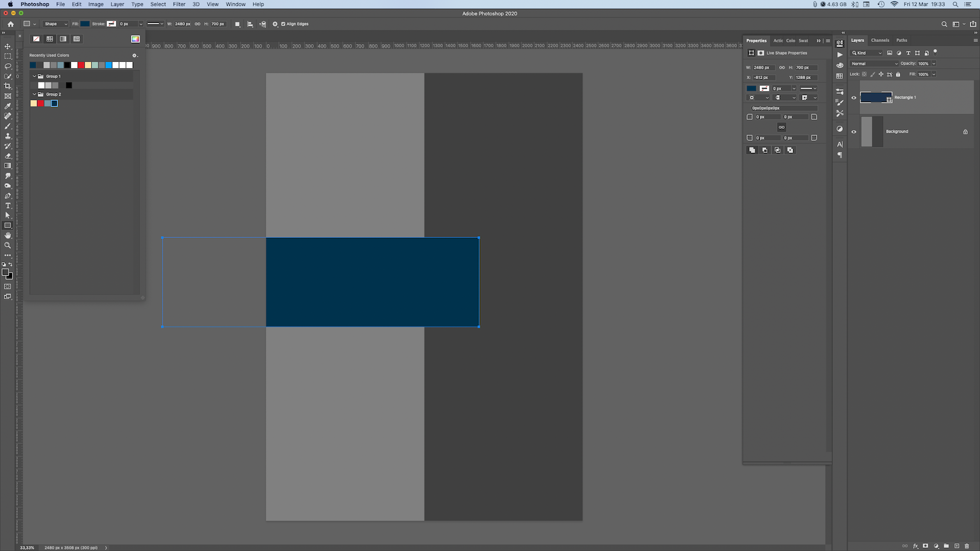Click the Fill color swatch in options bar
The height and width of the screenshot is (551, 980).
[x=85, y=24]
